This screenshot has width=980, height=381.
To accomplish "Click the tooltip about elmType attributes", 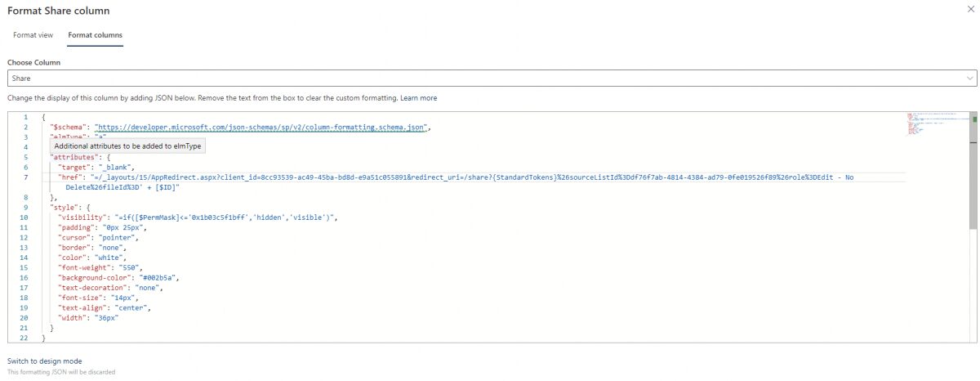I will pos(127,146).
